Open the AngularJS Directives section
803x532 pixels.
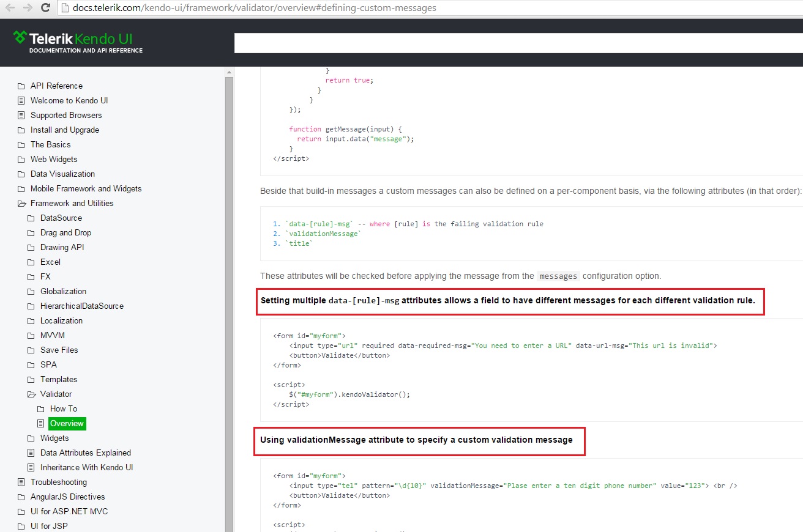68,497
